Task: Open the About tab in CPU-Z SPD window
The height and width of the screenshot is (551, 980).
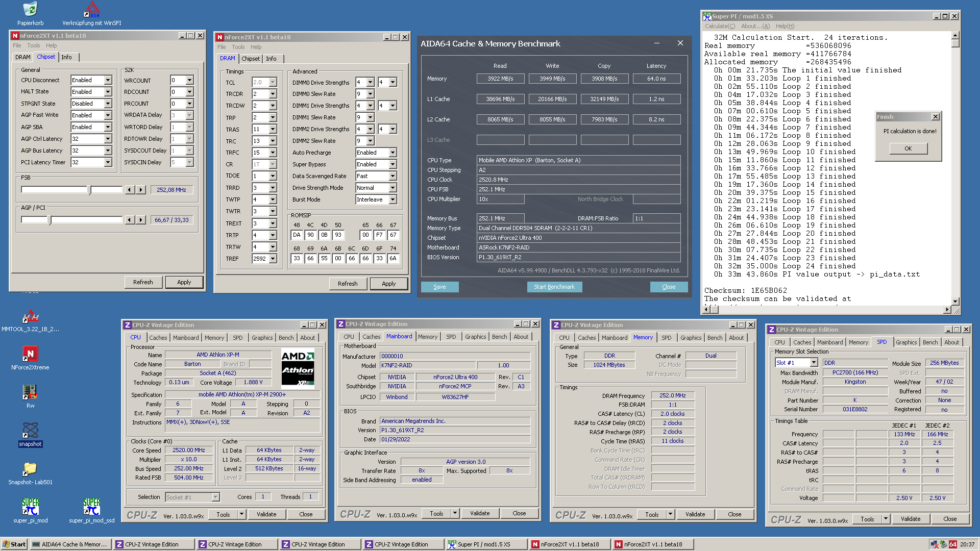Action: point(951,342)
